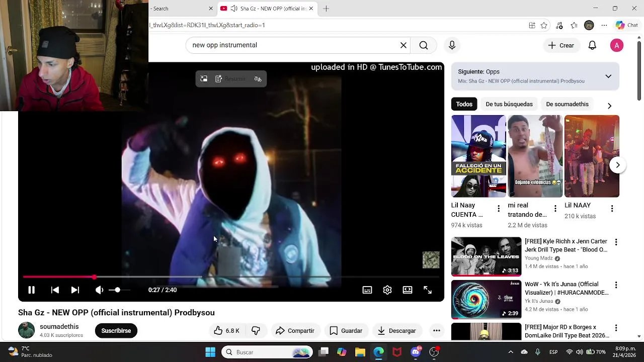Image resolution: width=644 pixels, height=362 pixels.
Task: Subscribe with the Suscribirse button
Action: [116, 331]
